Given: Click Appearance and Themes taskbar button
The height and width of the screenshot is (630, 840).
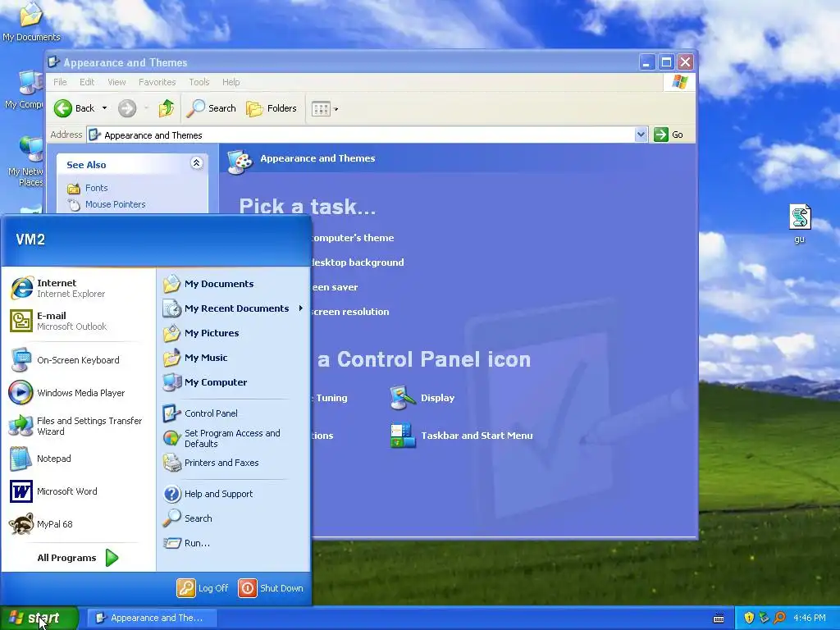Looking at the screenshot, I should pyautogui.click(x=152, y=618).
